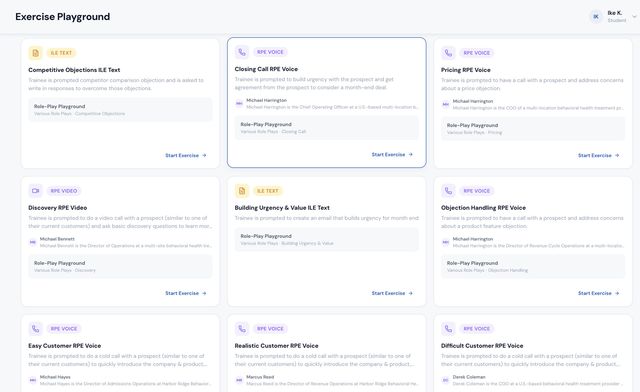
Task: Click Michael Harrington avatar on Pricing card
Action: click(x=446, y=105)
